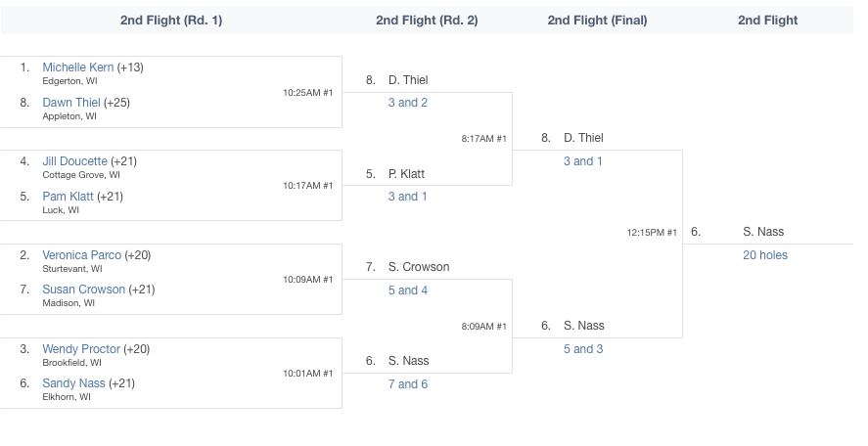This screenshot has height=446, width=868.
Task: Open Sandy Nass's player profile
Action: pos(73,383)
